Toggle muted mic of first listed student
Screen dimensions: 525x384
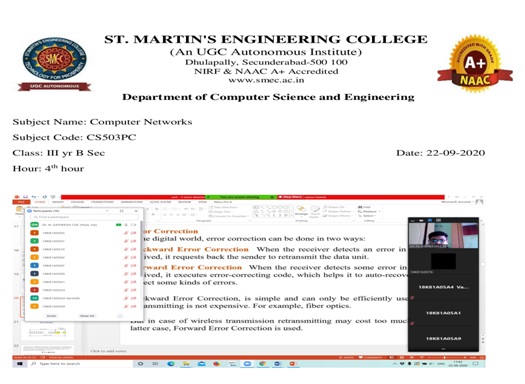pyautogui.click(x=126, y=233)
